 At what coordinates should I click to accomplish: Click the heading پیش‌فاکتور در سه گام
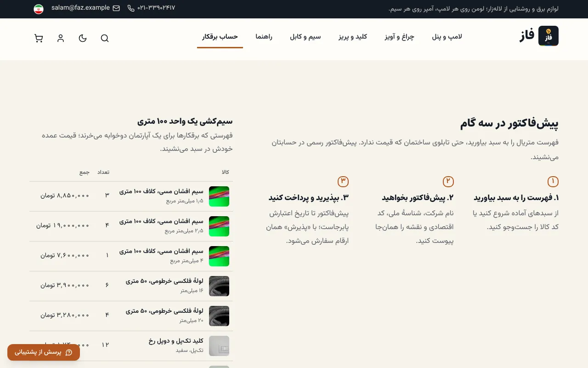coord(509,123)
